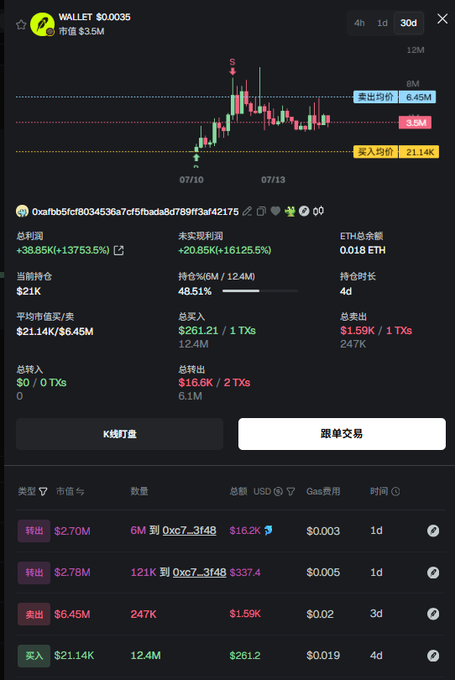Image resolution: width=455 pixels, height=680 pixels.
Task: Click the 买入 tag in $21.14K row
Action: point(34,656)
